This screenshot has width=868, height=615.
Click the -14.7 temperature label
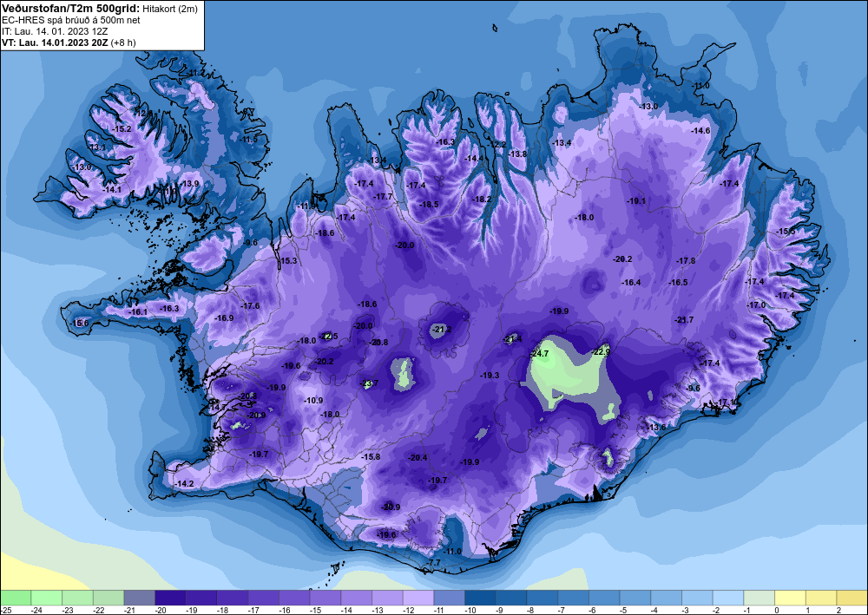point(218,407)
